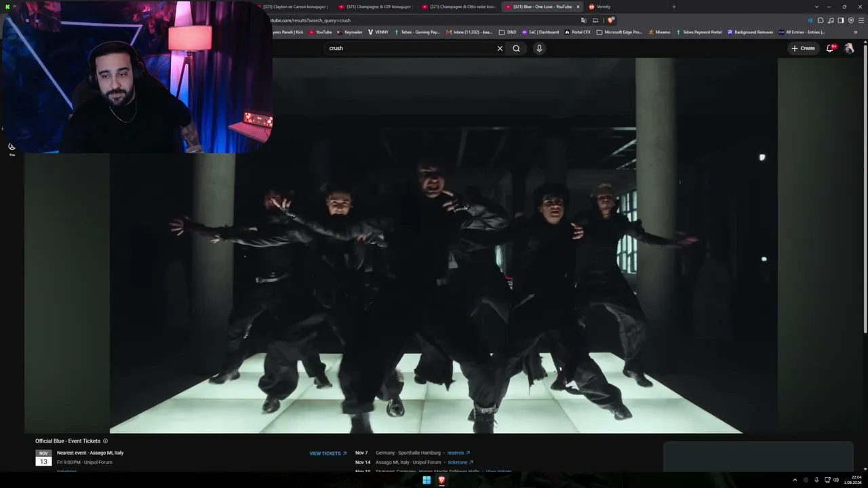Expand the hidden bookmarks overflow chevron
868x488 pixels.
[x=855, y=32]
